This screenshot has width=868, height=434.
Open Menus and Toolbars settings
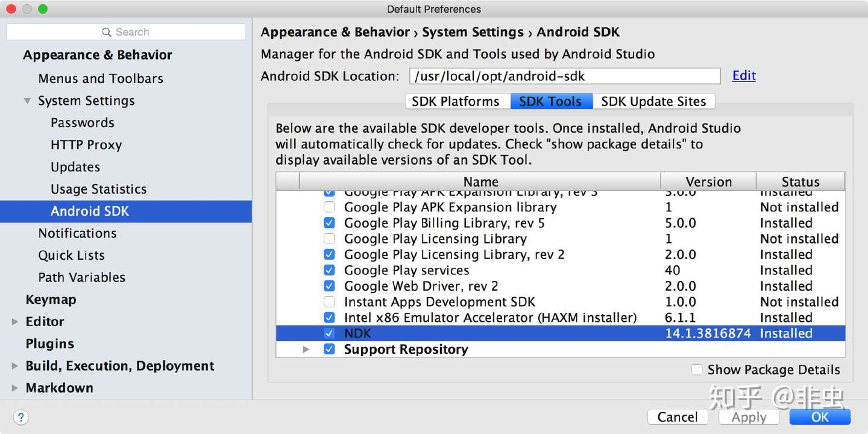[x=101, y=78]
